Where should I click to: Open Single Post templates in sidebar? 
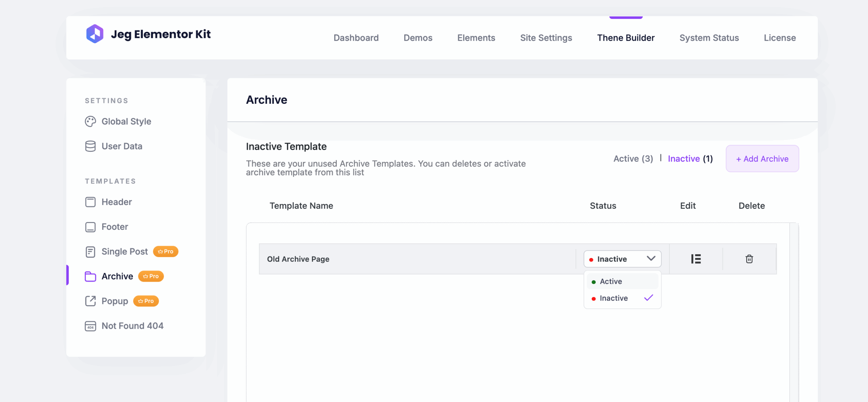click(124, 252)
